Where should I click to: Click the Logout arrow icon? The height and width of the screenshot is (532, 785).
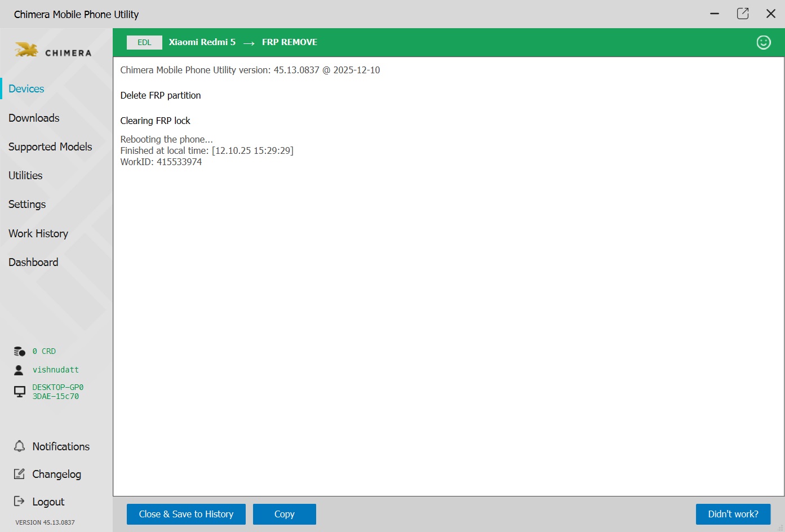click(19, 501)
